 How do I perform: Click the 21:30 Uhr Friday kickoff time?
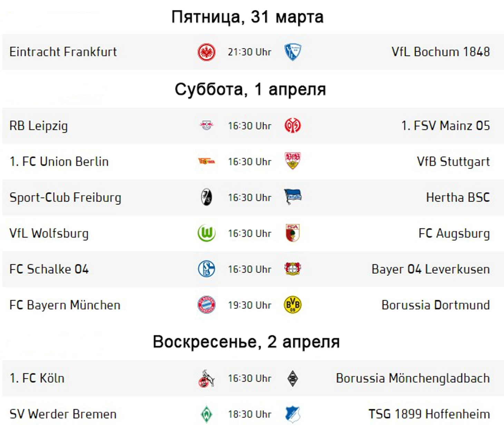pos(250,52)
